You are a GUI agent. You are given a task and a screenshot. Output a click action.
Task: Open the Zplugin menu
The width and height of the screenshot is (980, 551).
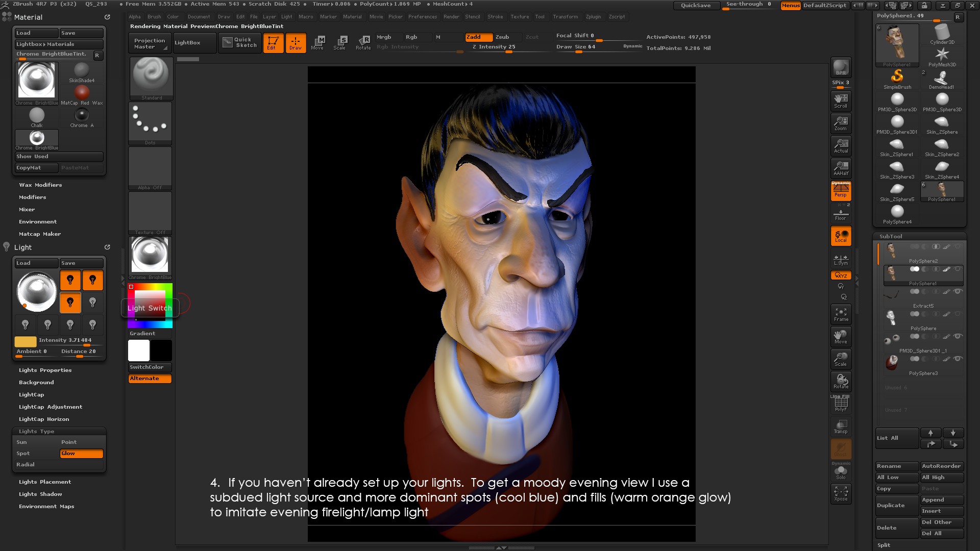593,16
